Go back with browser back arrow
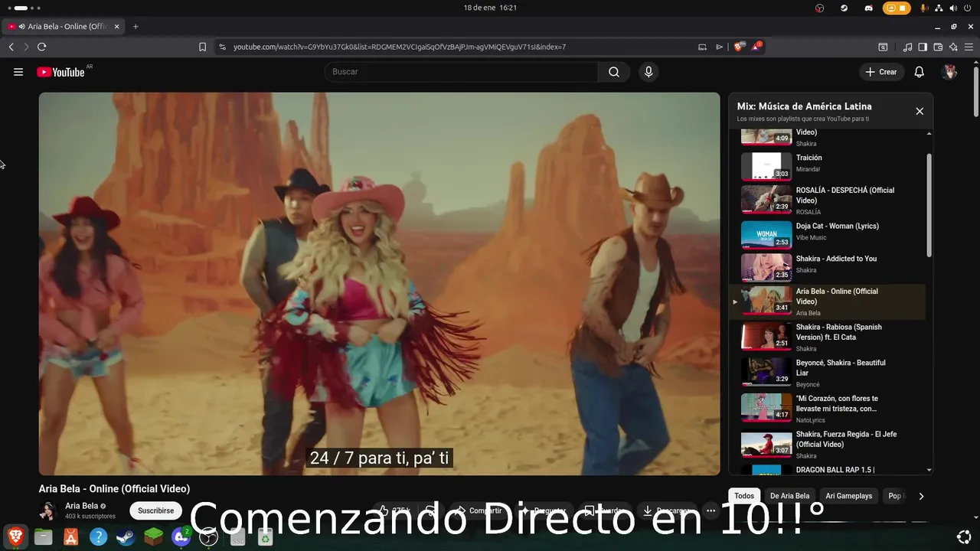 [11, 47]
